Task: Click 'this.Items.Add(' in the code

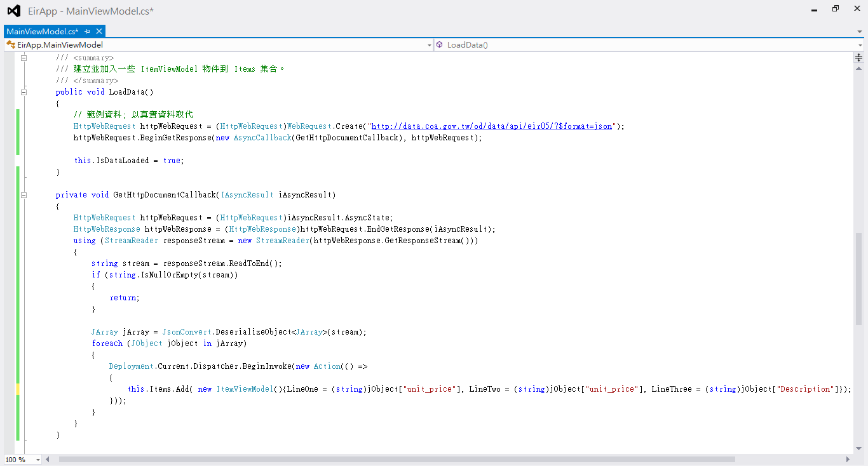Action: point(160,389)
